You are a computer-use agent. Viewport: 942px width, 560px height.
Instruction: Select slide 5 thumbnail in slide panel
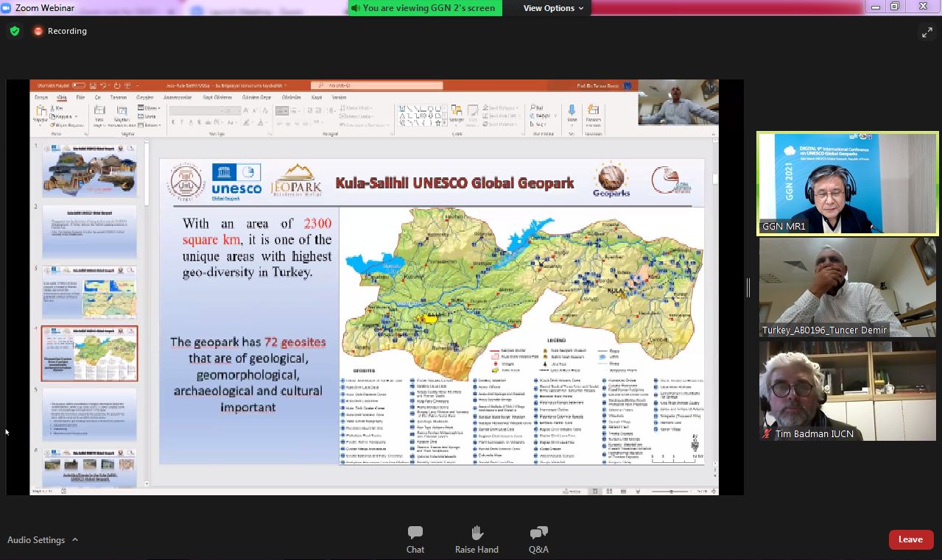(89, 414)
